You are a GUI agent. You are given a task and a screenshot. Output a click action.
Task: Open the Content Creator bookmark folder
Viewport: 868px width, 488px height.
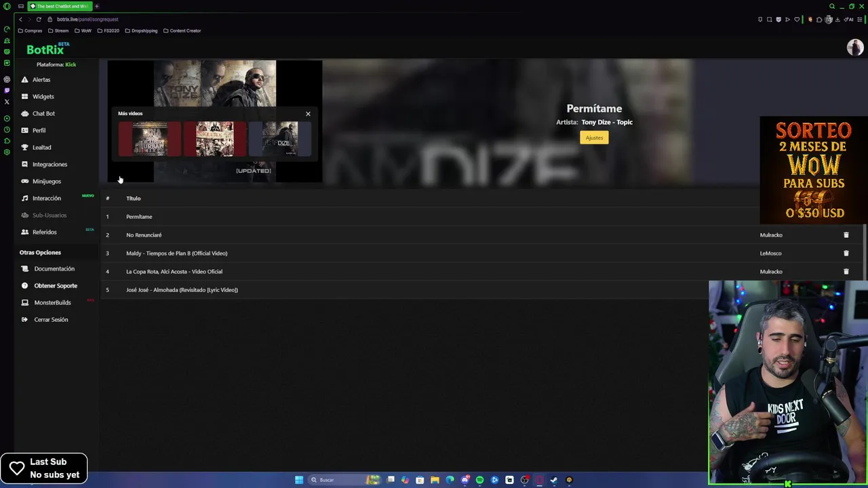tap(182, 30)
